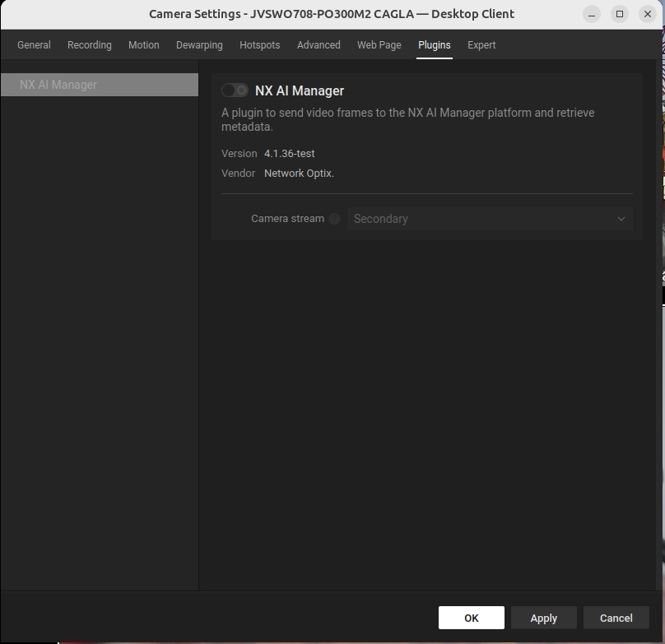The width and height of the screenshot is (665, 644).
Task: Click the Camera stream help icon
Action: 334,219
